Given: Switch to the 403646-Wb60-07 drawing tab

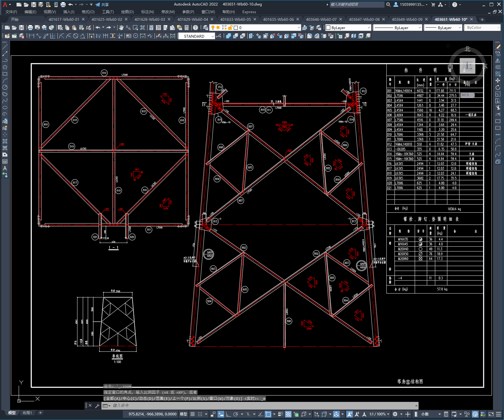Looking at the screenshot, I should pos(321,19).
